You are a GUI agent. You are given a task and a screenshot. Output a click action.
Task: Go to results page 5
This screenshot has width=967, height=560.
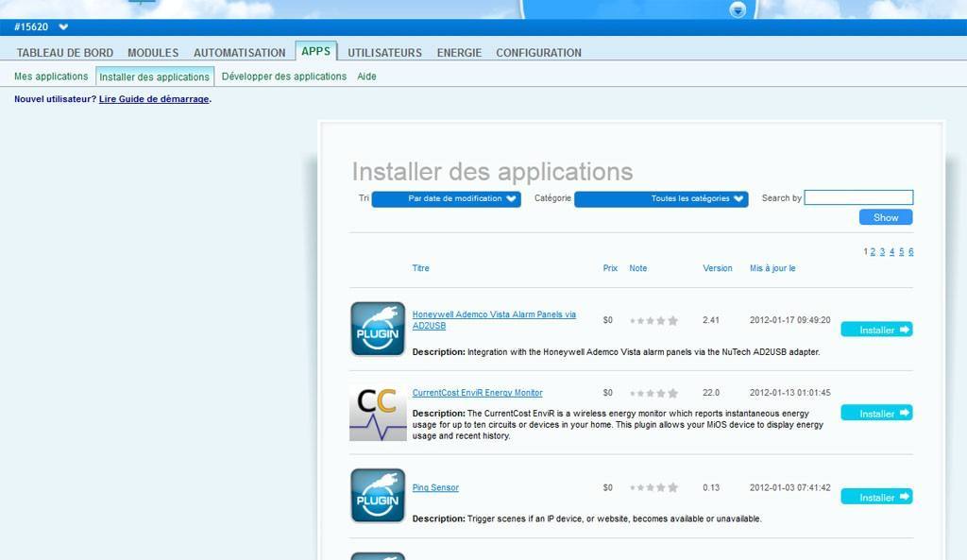[x=902, y=251]
